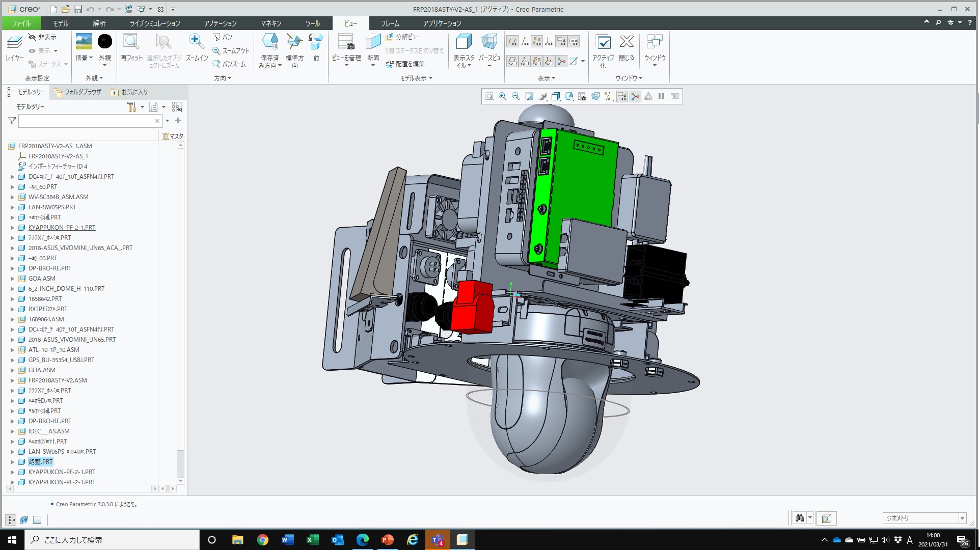Toggle spin center in graphics toolbar
Viewport: 980px width, 550px height.
pyautogui.click(x=635, y=96)
